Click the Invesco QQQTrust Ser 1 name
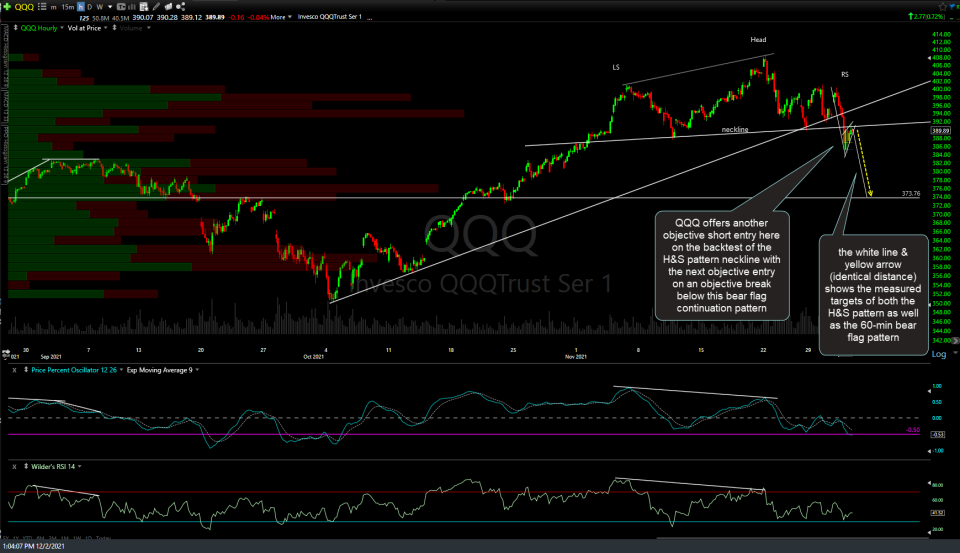This screenshot has width=960, height=553. coord(329,17)
